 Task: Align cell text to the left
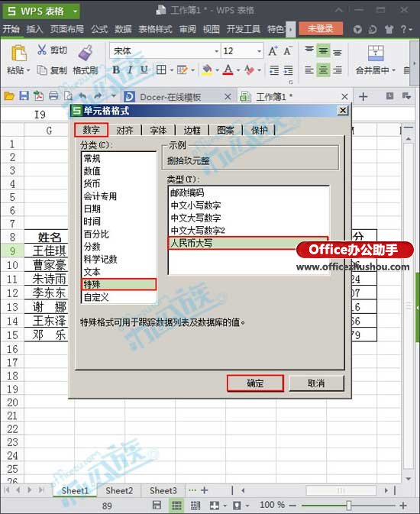pos(309,70)
